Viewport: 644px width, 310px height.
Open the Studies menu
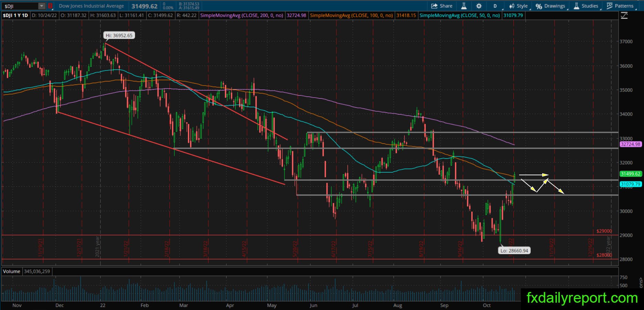[586, 6]
